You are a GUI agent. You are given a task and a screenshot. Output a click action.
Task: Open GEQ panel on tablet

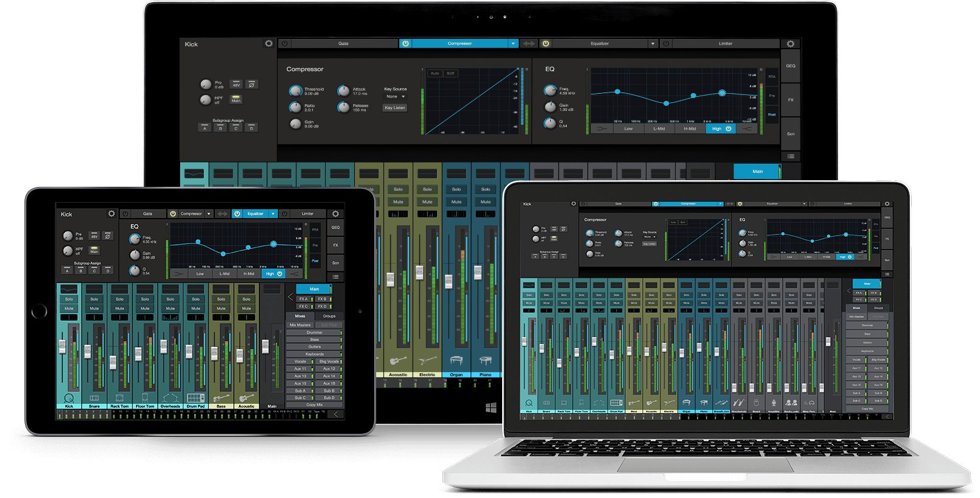point(335,227)
